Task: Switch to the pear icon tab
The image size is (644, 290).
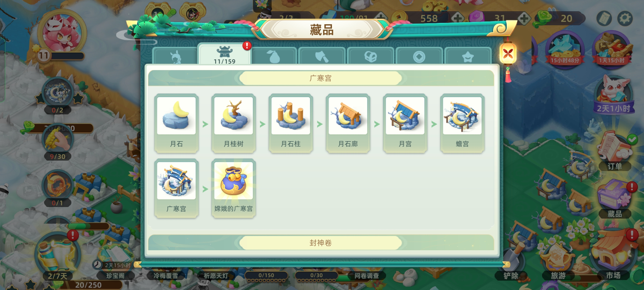Action: tap(274, 56)
